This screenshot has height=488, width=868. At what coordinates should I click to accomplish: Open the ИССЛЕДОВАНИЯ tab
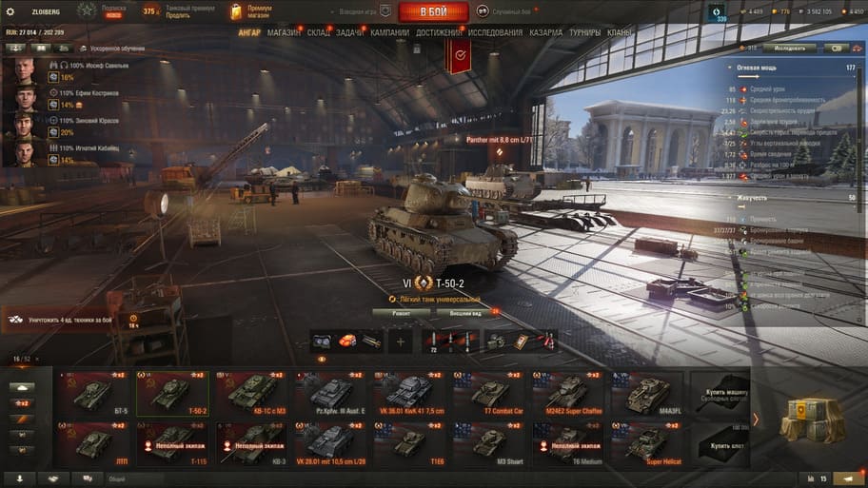495,32
